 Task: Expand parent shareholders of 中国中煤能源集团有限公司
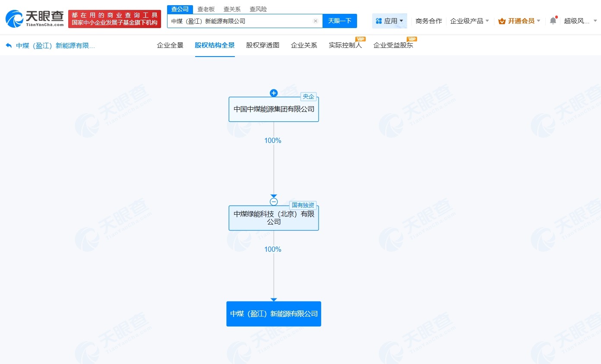point(274,93)
